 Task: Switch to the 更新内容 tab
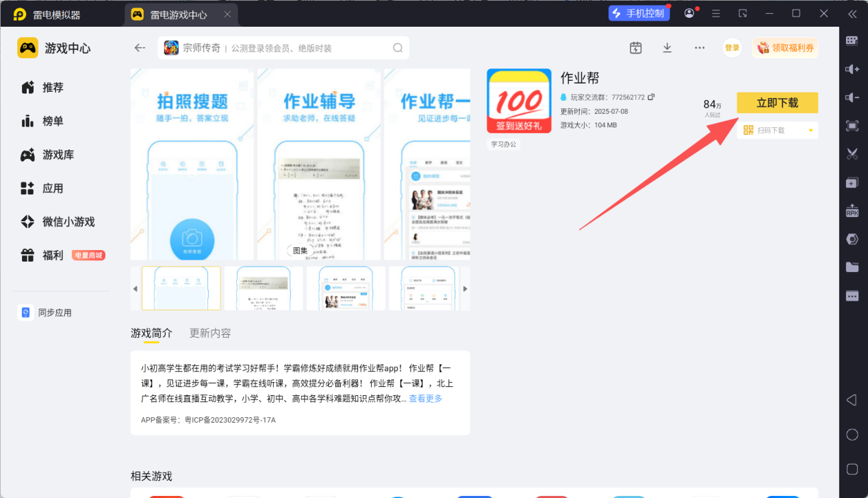[210, 333]
